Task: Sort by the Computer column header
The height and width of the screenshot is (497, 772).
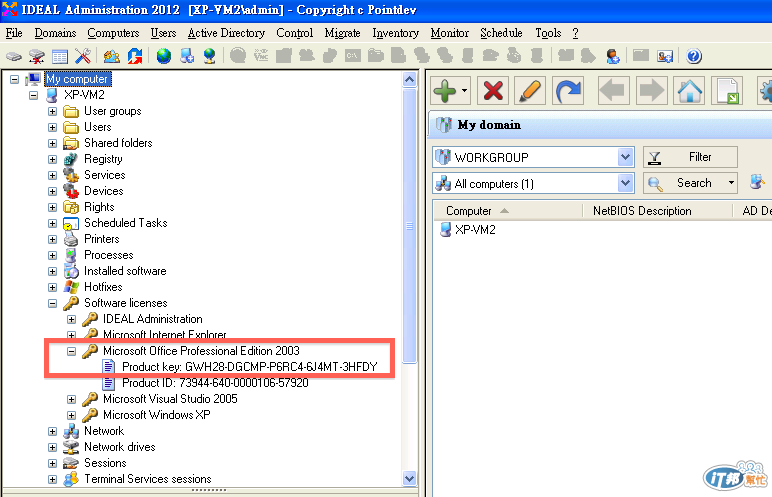Action: [x=508, y=211]
